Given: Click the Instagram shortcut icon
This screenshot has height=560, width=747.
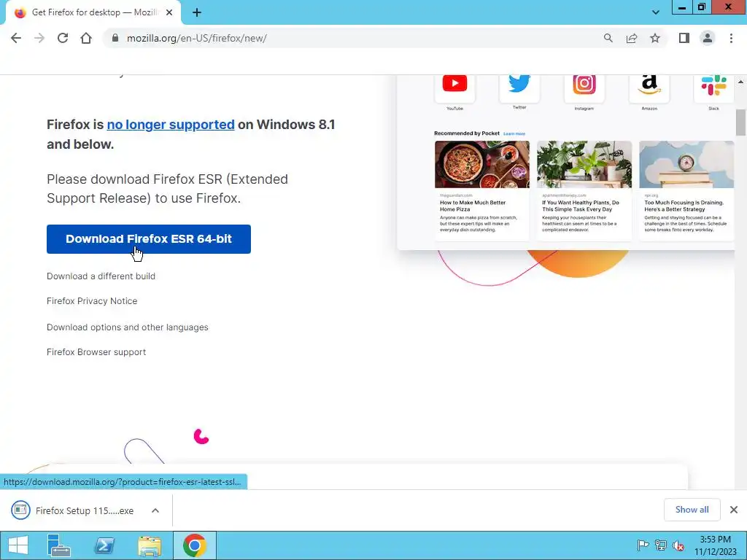Looking at the screenshot, I should (x=584, y=87).
